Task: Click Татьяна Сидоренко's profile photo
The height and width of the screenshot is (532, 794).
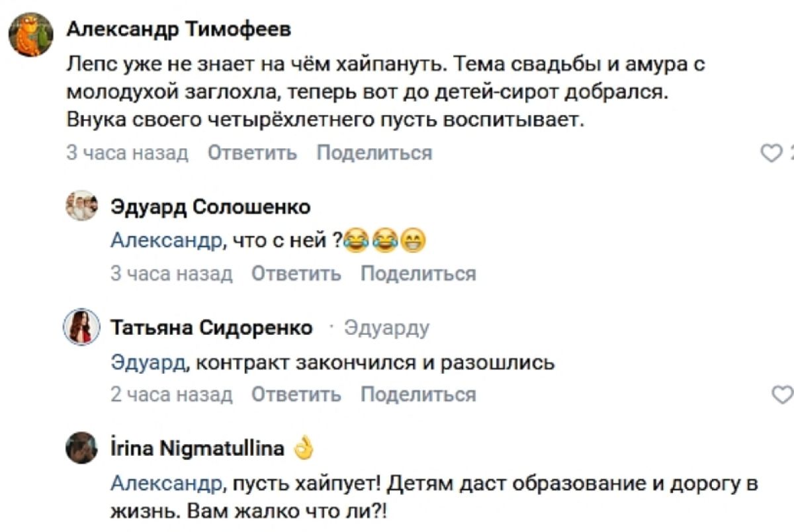Action: click(81, 326)
